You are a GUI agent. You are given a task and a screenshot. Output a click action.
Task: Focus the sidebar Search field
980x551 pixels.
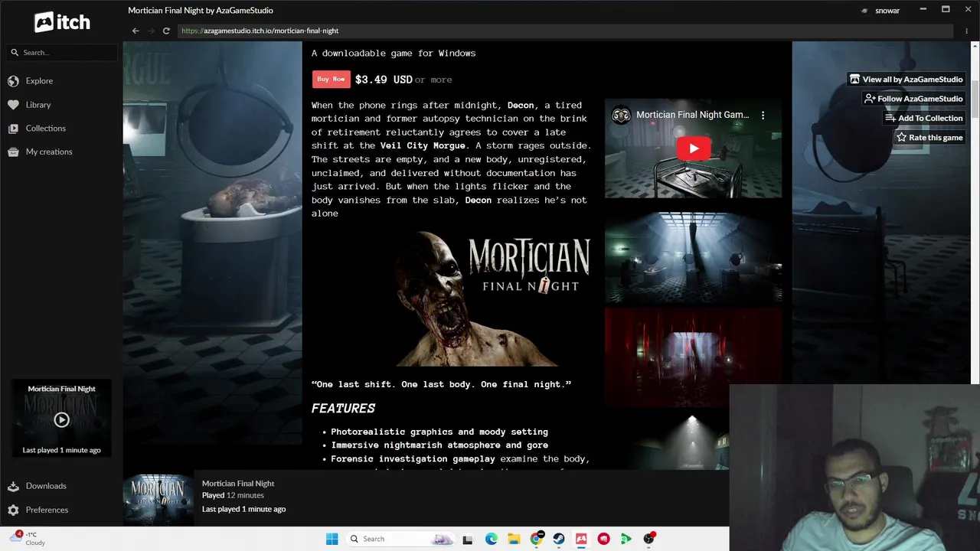pos(61,53)
